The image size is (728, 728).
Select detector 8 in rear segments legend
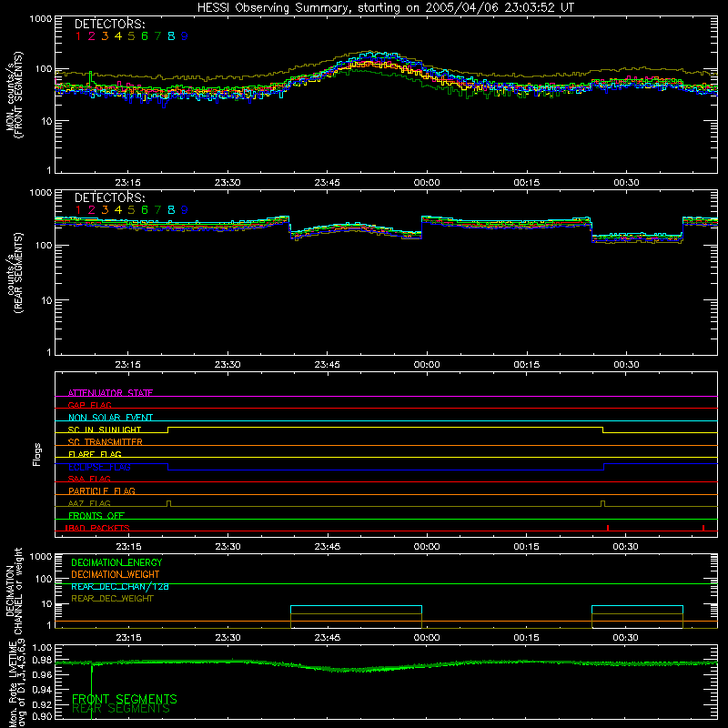(171, 210)
